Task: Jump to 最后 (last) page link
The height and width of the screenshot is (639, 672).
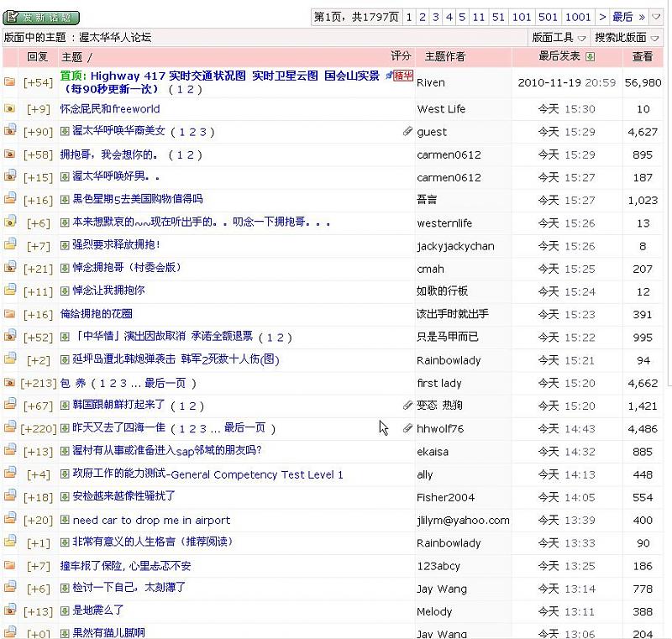Action: tap(623, 17)
